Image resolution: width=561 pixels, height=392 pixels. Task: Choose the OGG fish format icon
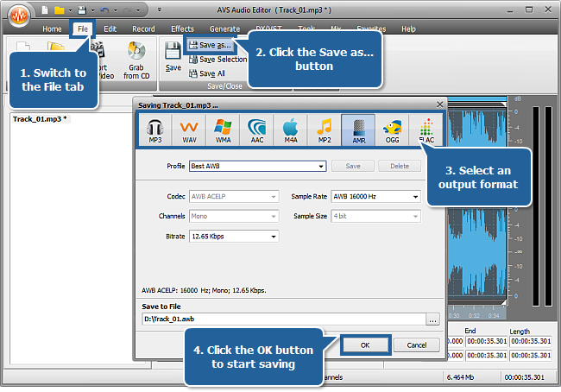click(392, 130)
